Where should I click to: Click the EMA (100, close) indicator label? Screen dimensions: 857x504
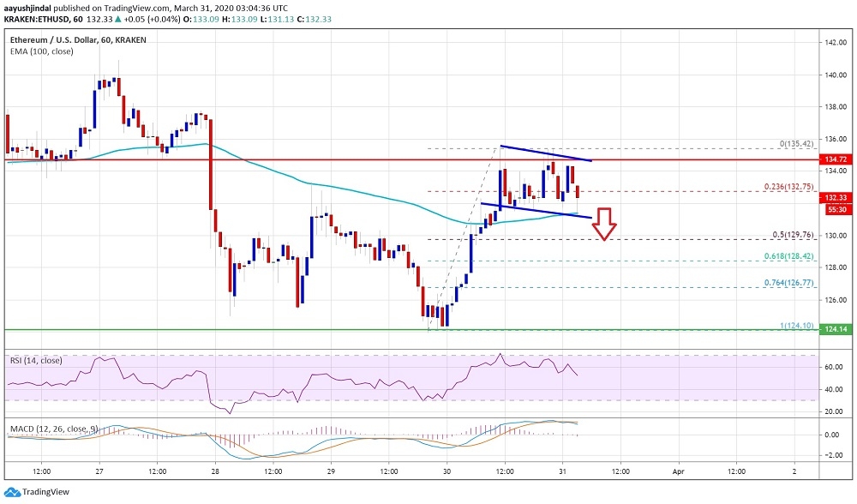[x=41, y=51]
